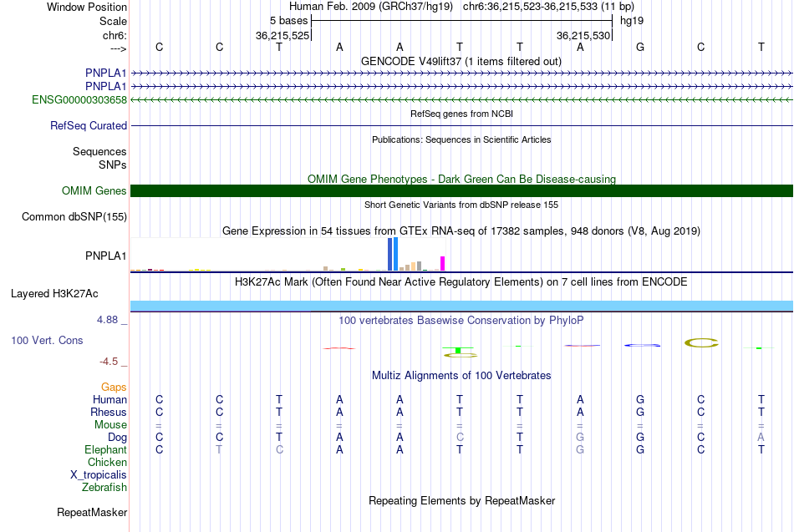The image size is (794, 532).
Task: Click the Rhesus alignment row label
Action: (109, 412)
